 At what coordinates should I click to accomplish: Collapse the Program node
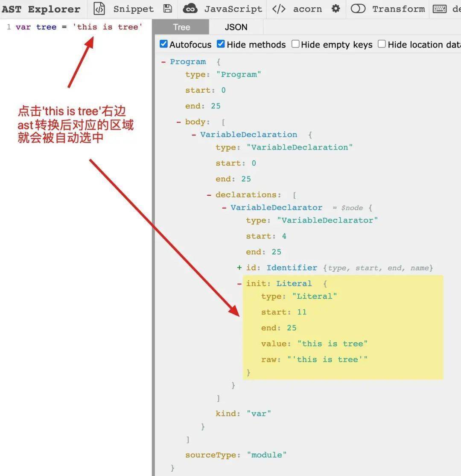(163, 62)
